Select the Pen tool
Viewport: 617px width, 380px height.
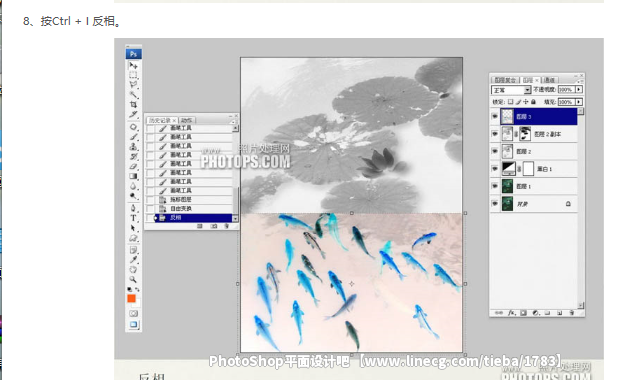(x=133, y=208)
